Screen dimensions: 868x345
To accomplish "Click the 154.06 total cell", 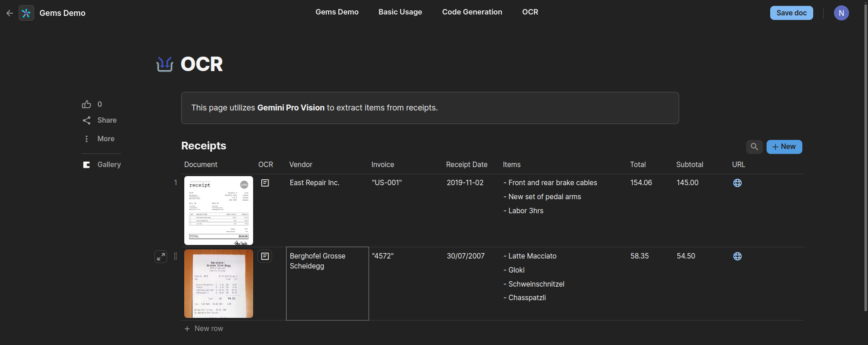I will pos(650,211).
